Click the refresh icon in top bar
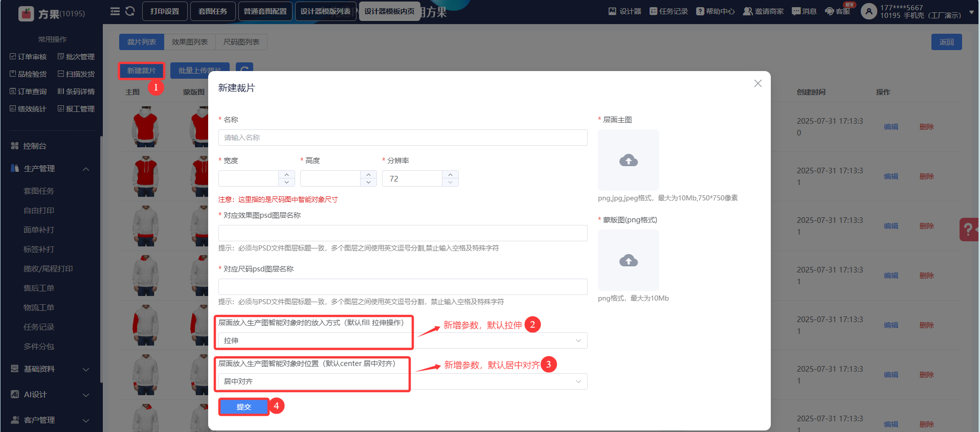Image resolution: width=980 pixels, height=432 pixels. click(x=130, y=11)
